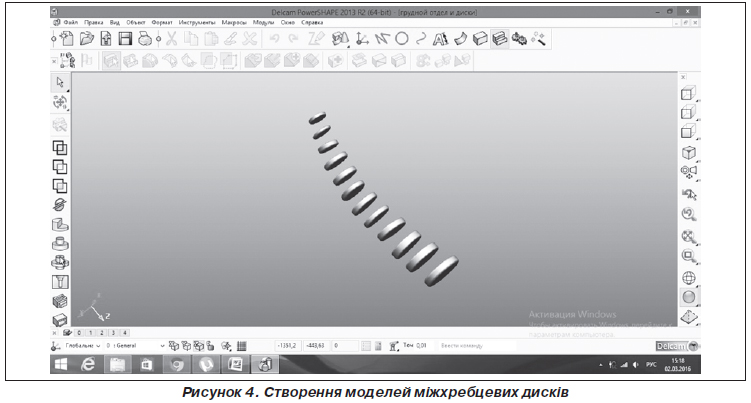This screenshot has height=403, width=751.
Task: Open Google Chrome from the taskbar
Action: click(x=177, y=365)
